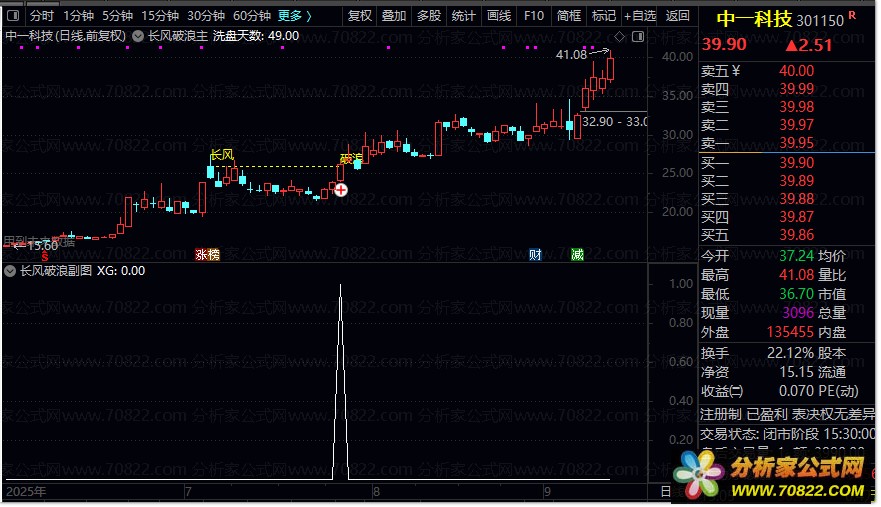The width and height of the screenshot is (881, 507).
Task: Expand the 长风破浪副图 indicator dropdown
Action: 10,271
